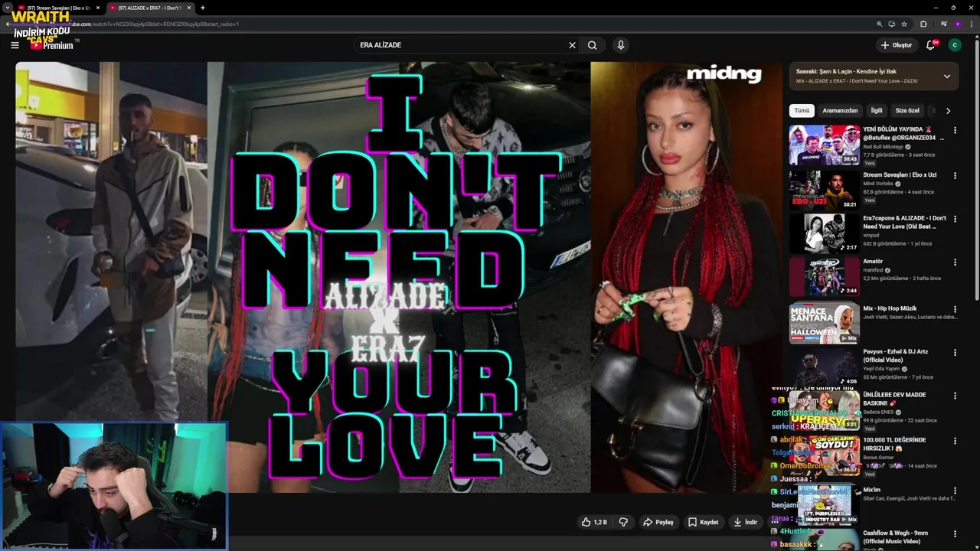Dislike the video with thumbs down
The height and width of the screenshot is (551, 980).
(623, 522)
